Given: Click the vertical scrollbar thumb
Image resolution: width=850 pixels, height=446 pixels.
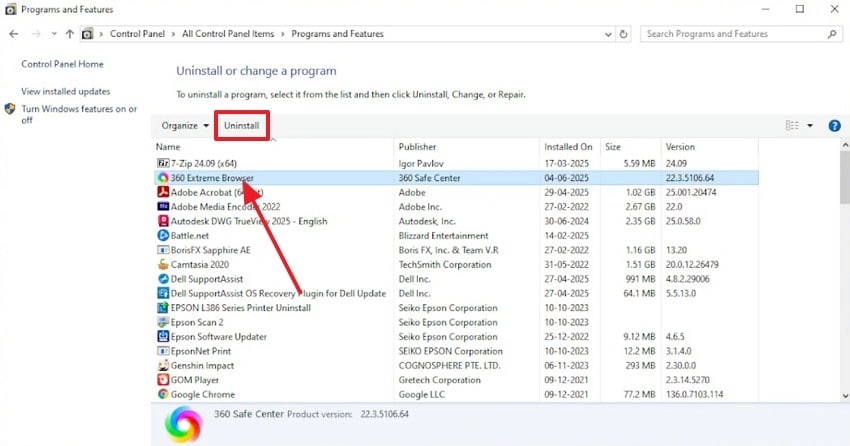Looking at the screenshot, I should (x=845, y=176).
